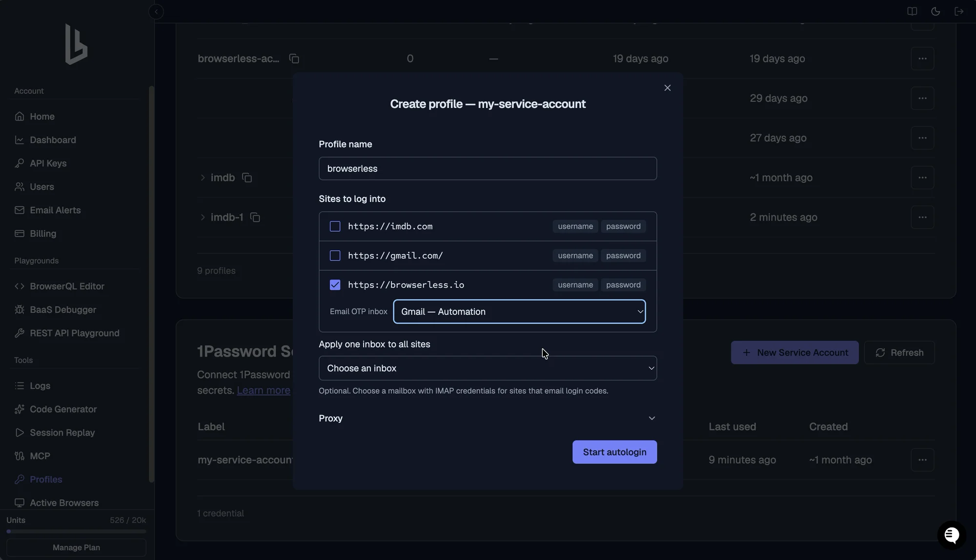The height and width of the screenshot is (560, 976).
Task: Focus the Profile name input field
Action: click(488, 168)
